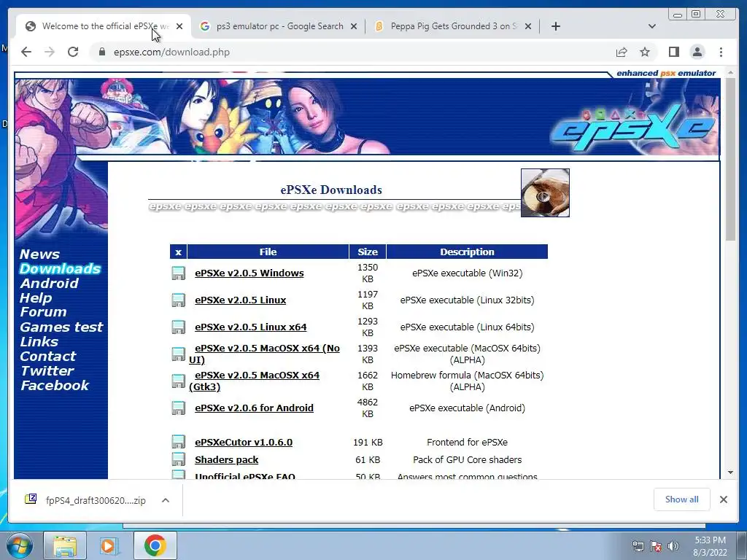Click the Chrome taskbar icon
The image size is (747, 560).
155,545
